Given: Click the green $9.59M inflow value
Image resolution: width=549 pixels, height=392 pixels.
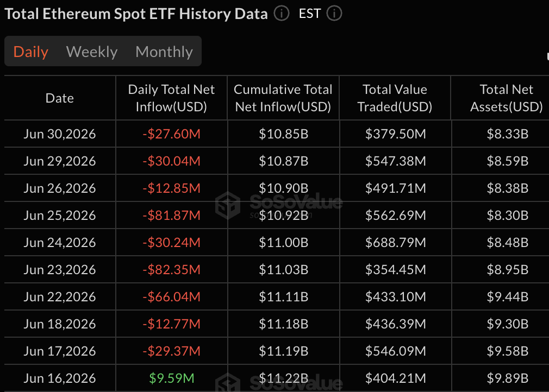Looking at the screenshot, I should pos(172,378).
